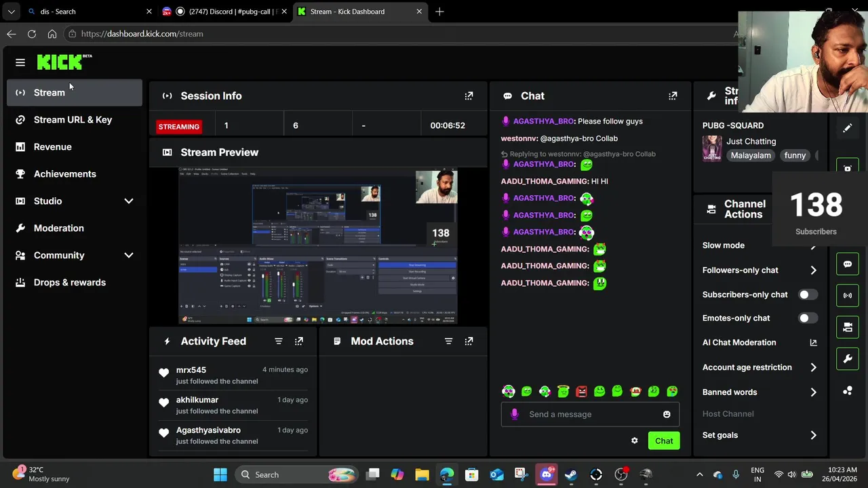The image size is (868, 488).
Task: Open the Revenue page
Action: pyautogui.click(x=75, y=146)
